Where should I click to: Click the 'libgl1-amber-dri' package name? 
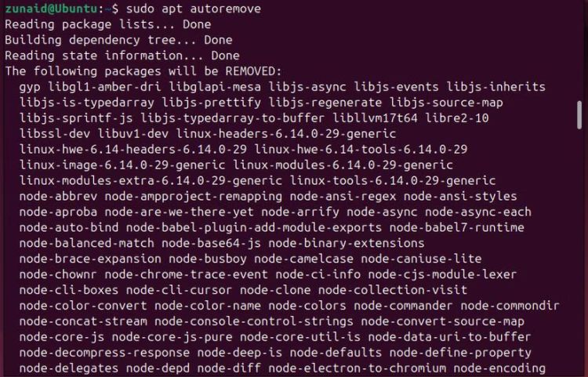tap(104, 87)
